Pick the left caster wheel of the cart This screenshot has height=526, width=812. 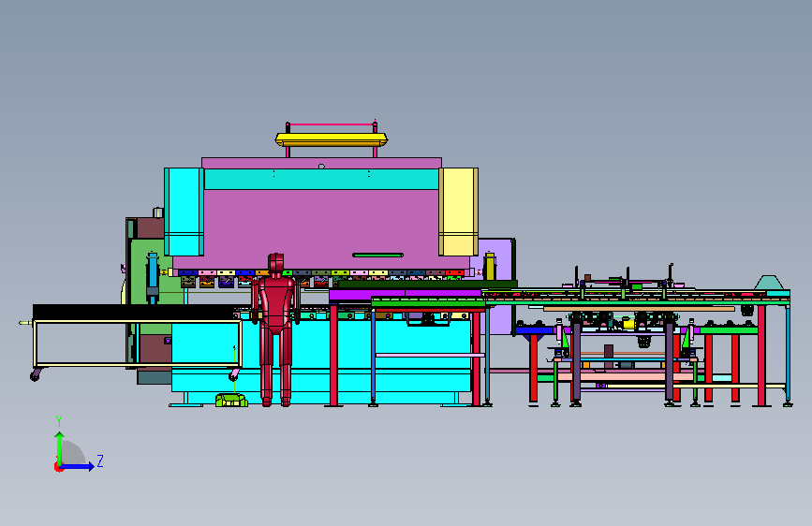tap(35, 375)
